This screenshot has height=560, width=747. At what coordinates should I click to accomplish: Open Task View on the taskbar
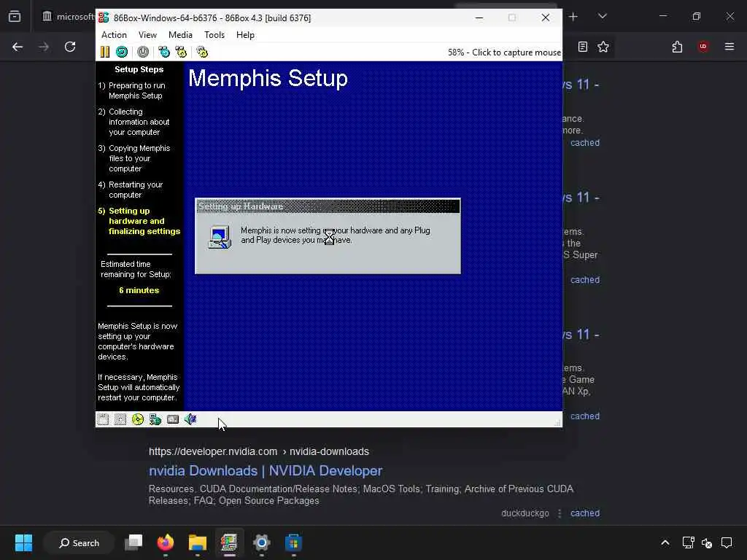pyautogui.click(x=134, y=542)
